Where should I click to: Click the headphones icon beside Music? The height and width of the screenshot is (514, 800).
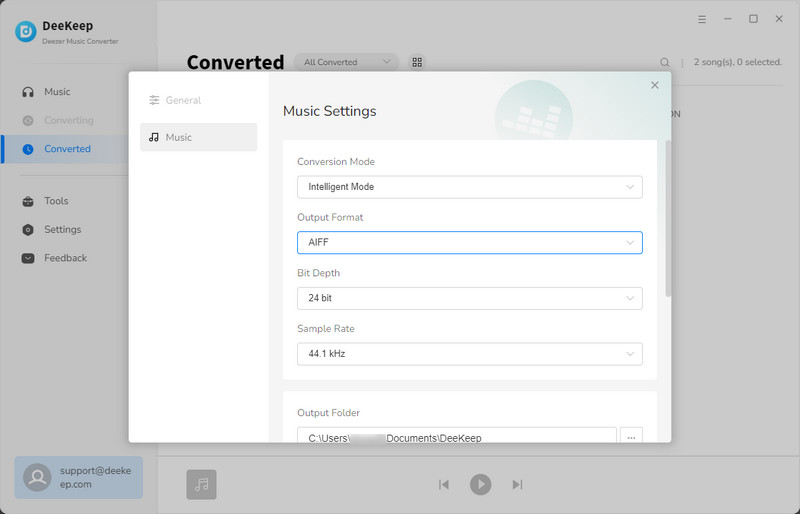[28, 92]
